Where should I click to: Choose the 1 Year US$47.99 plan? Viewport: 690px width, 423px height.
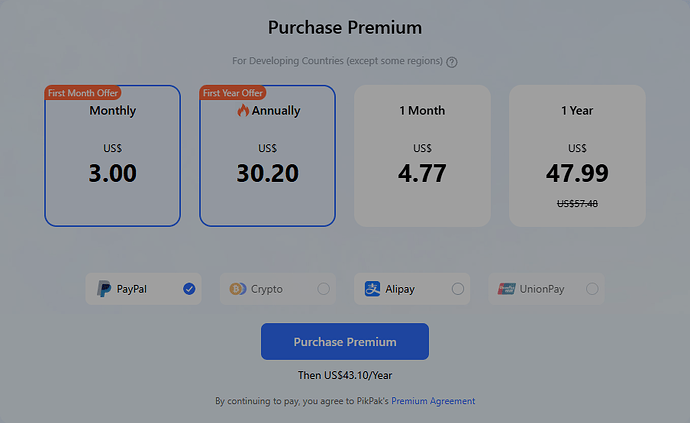pos(577,156)
